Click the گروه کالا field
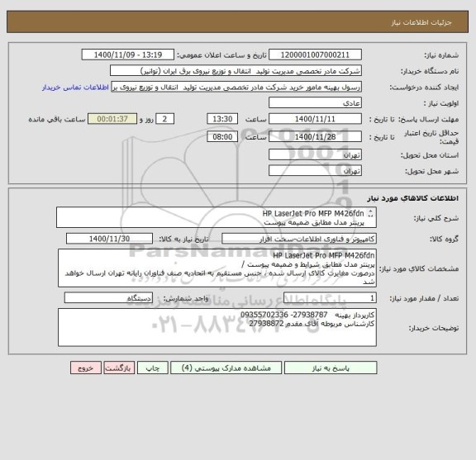Image resolution: width=476 pixels, height=460 pixels. [299, 239]
